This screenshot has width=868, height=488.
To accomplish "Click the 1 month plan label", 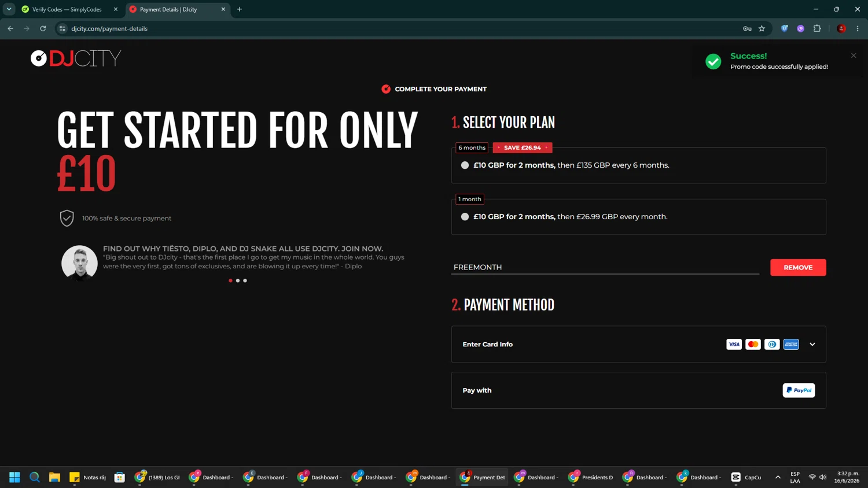I will click(x=470, y=199).
